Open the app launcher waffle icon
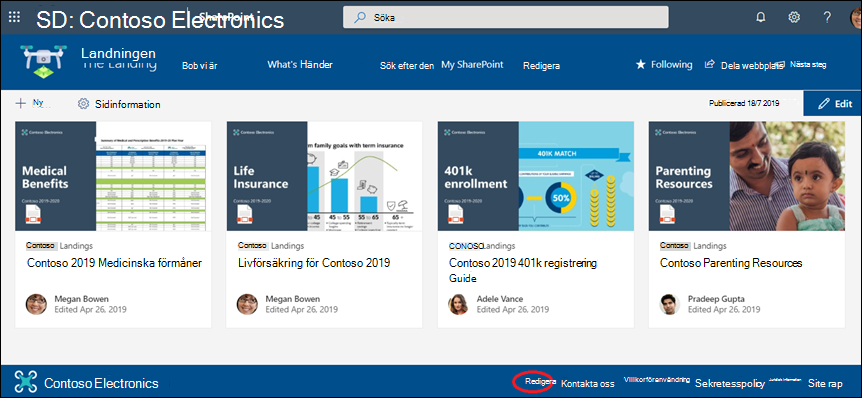862x398 pixels. 14,17
